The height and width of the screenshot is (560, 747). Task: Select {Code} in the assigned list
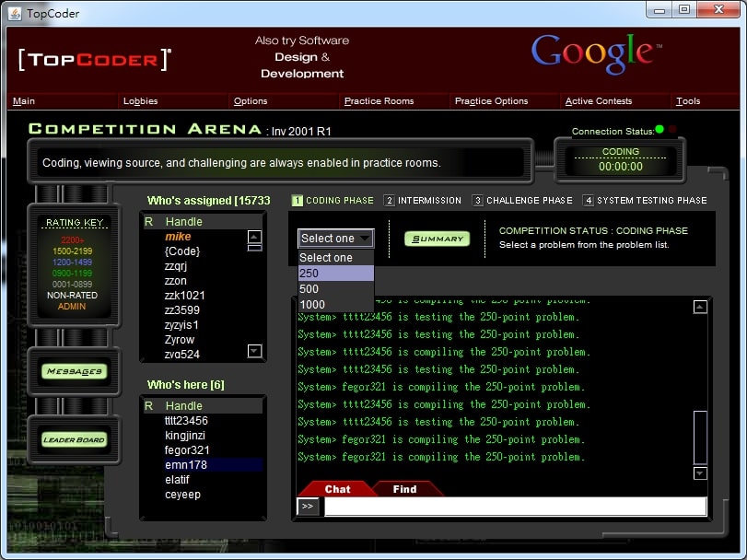[182, 251]
